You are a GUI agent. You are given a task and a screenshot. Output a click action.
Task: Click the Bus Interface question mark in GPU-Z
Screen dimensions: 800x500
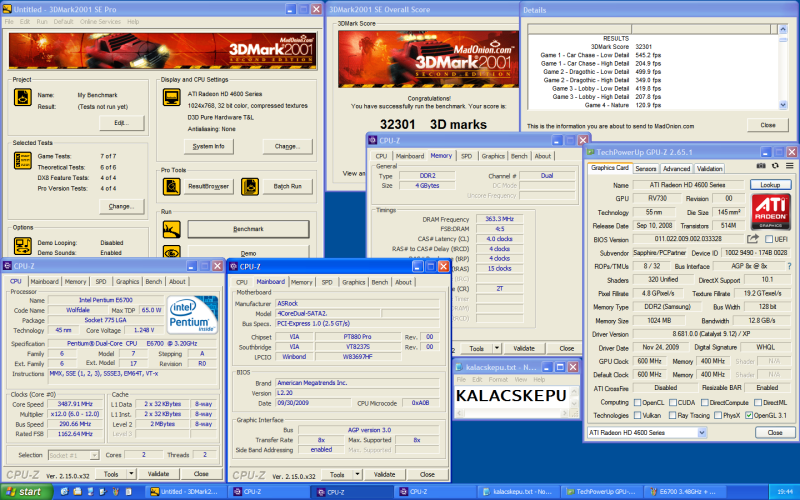point(790,266)
